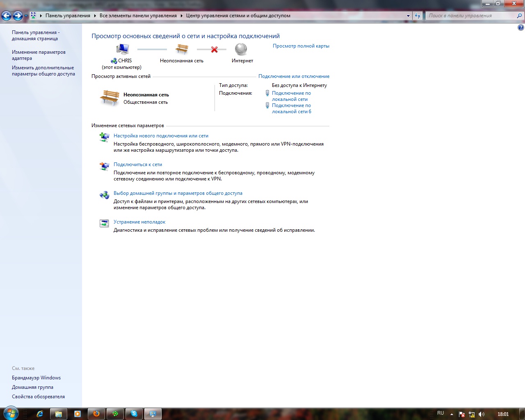Screen dimensions: 525x420
Task: Click the red X between network and Internet
Action: pyautogui.click(x=214, y=50)
